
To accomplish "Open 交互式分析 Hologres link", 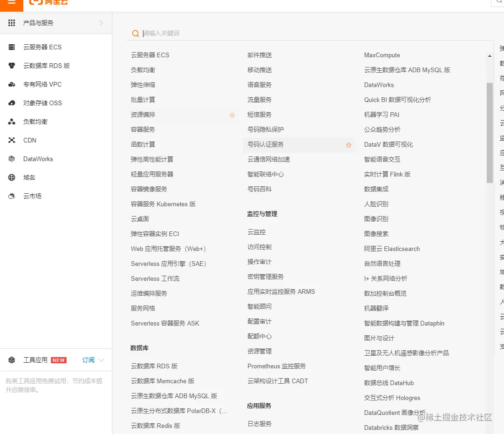I will coord(392,398).
